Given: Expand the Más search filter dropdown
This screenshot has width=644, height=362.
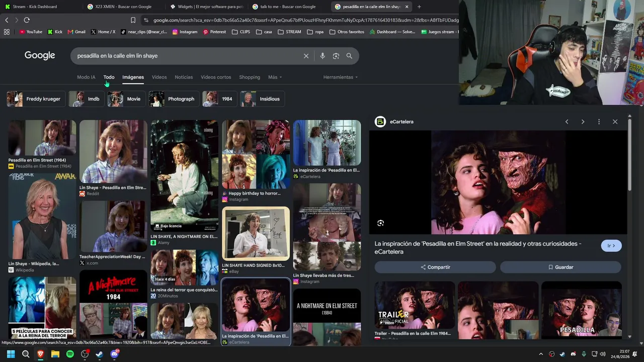Looking at the screenshot, I should (x=275, y=77).
